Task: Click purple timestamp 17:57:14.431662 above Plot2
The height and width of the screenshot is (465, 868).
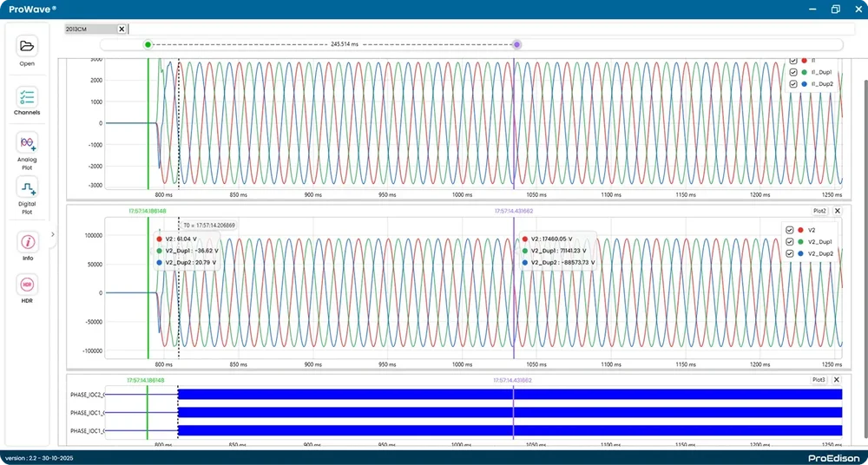Action: [514, 211]
